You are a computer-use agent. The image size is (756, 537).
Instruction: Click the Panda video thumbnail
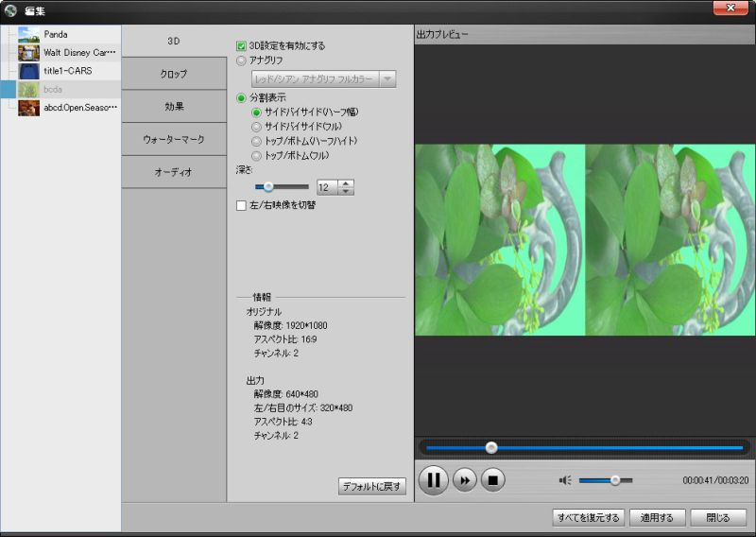click(29, 35)
